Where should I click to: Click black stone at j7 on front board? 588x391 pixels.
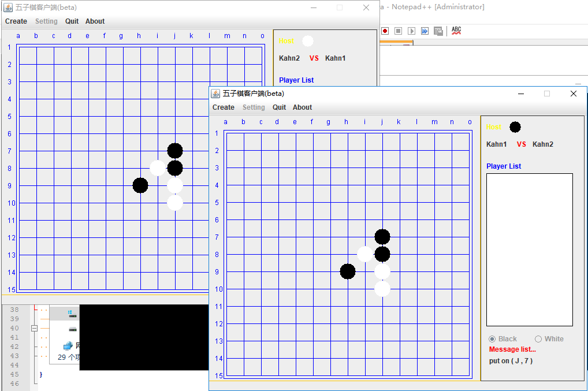coord(382,237)
